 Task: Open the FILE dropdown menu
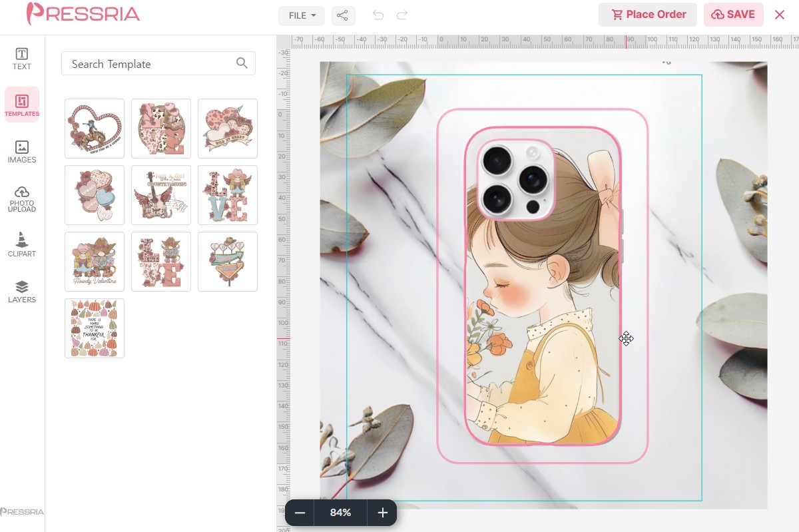(x=302, y=15)
